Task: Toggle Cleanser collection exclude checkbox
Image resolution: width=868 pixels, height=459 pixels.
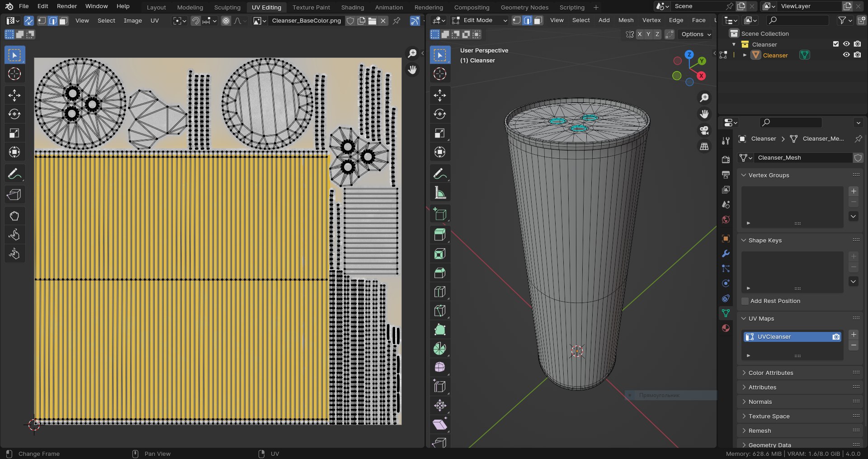Action: pos(835,44)
